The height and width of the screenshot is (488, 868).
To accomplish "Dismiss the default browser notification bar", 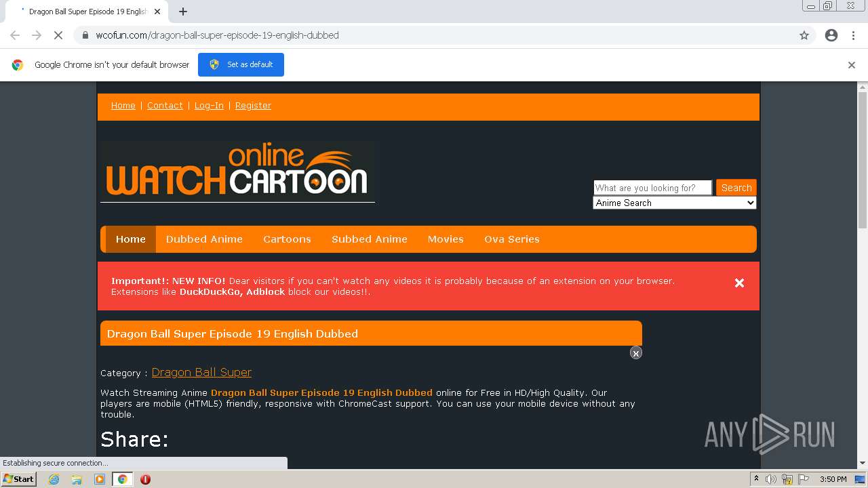I will pyautogui.click(x=852, y=65).
